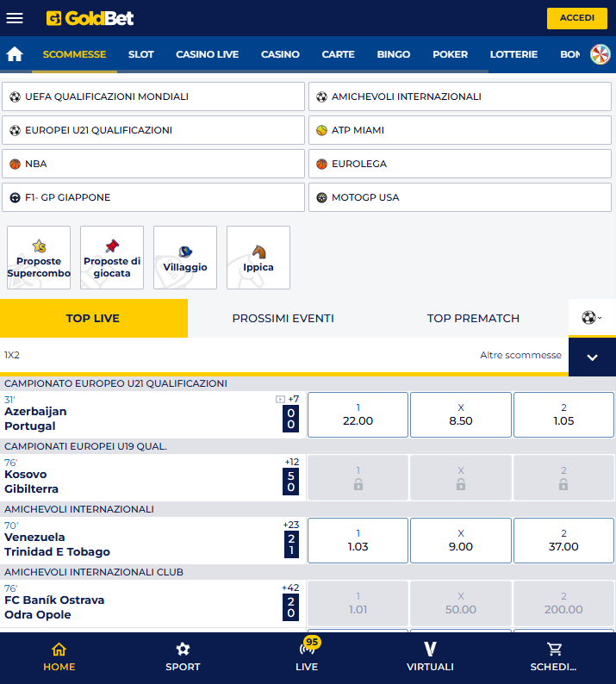Image resolution: width=616 pixels, height=684 pixels.
Task: Open the POKER tab
Action: (x=450, y=54)
